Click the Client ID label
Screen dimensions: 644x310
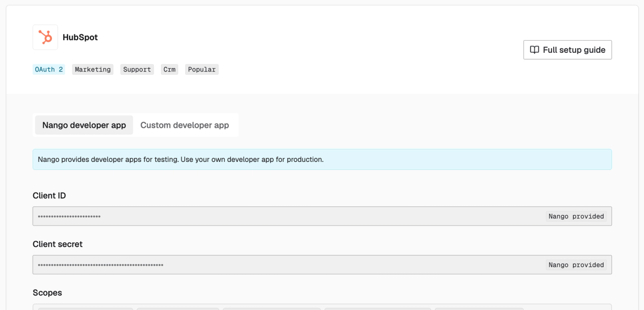49,195
